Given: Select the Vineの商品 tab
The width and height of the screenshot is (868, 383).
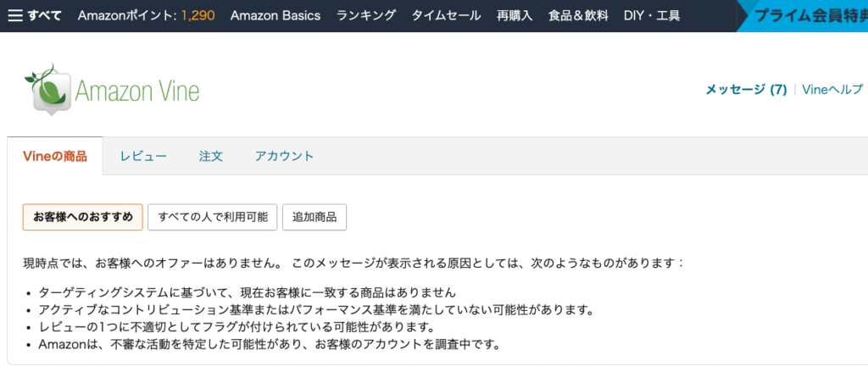Looking at the screenshot, I should (54, 156).
